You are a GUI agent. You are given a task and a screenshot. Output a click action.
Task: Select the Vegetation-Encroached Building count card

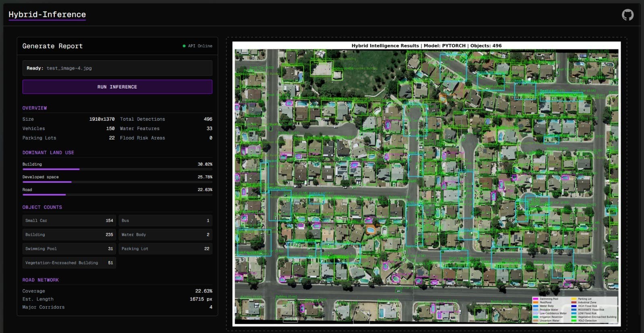(x=69, y=263)
